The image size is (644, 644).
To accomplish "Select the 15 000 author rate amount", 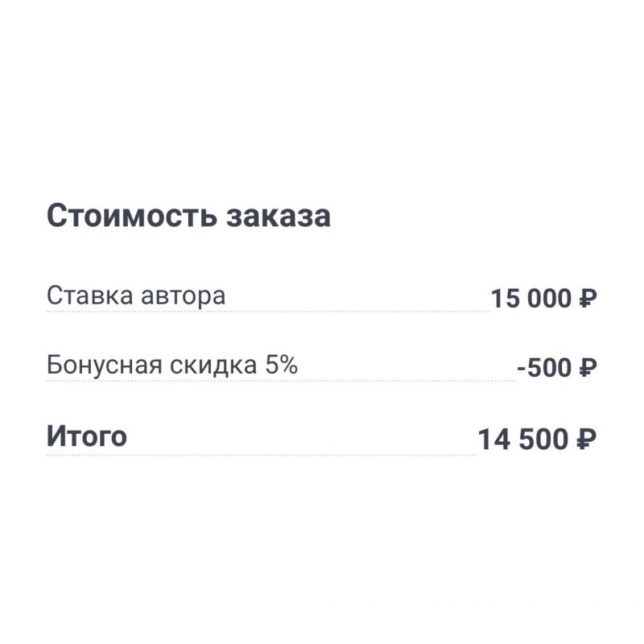I will (531, 299).
